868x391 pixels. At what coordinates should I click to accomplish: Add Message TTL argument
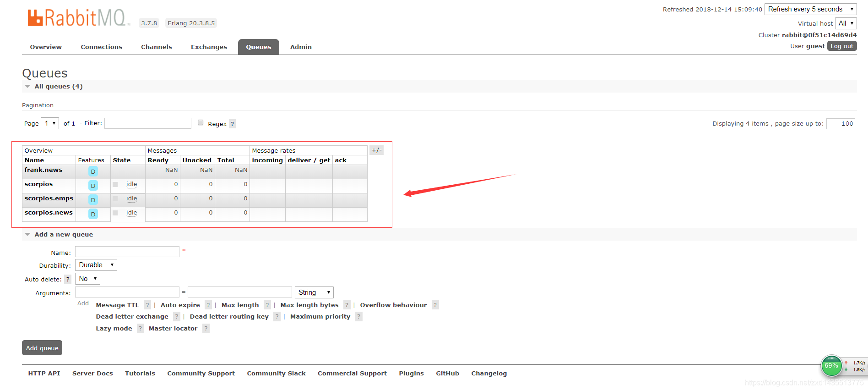pyautogui.click(x=117, y=305)
